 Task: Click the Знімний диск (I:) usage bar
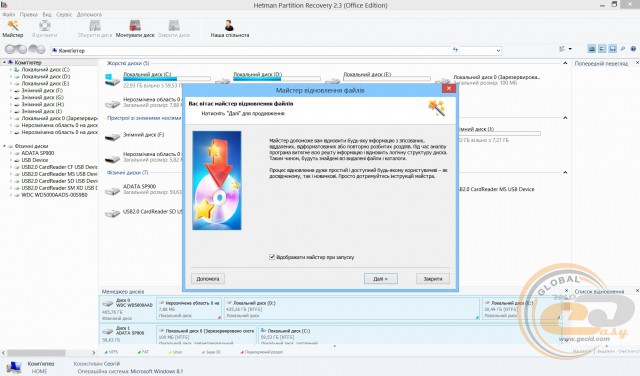(x=500, y=133)
